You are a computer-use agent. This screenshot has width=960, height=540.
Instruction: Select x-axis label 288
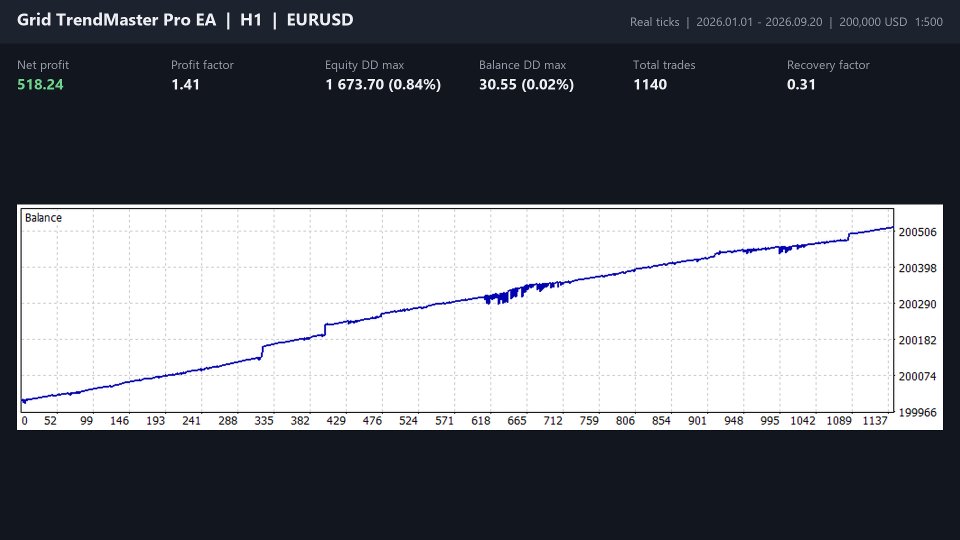[228, 421]
